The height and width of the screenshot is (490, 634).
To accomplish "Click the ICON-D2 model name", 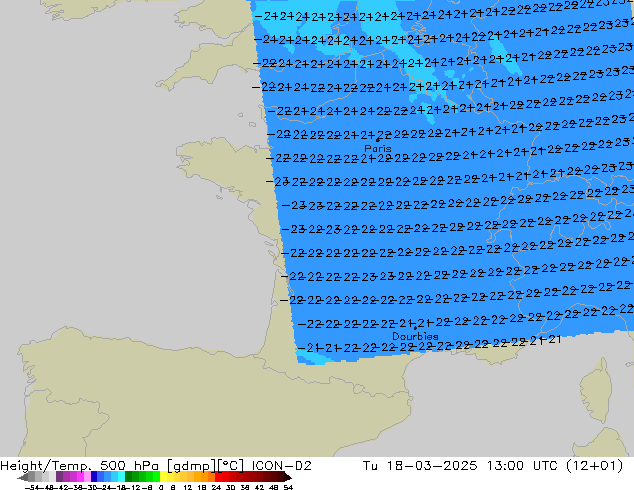I will pyautogui.click(x=282, y=466).
